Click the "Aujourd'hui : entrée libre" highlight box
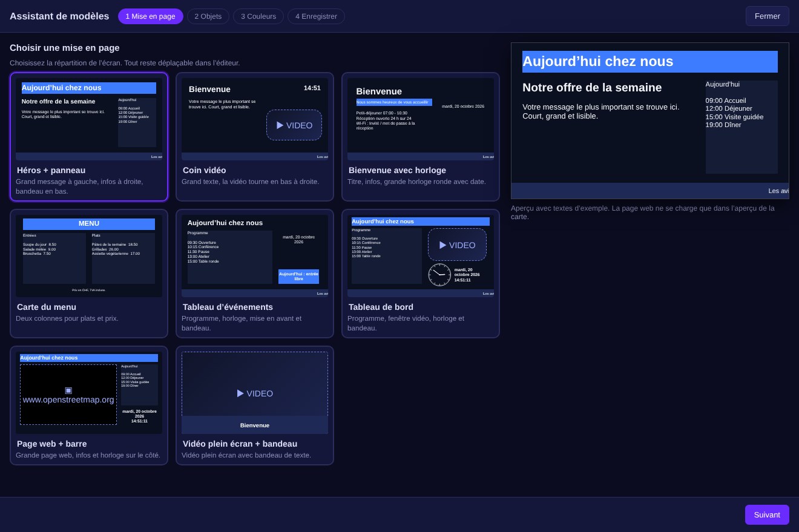The width and height of the screenshot is (799, 532). [x=298, y=277]
